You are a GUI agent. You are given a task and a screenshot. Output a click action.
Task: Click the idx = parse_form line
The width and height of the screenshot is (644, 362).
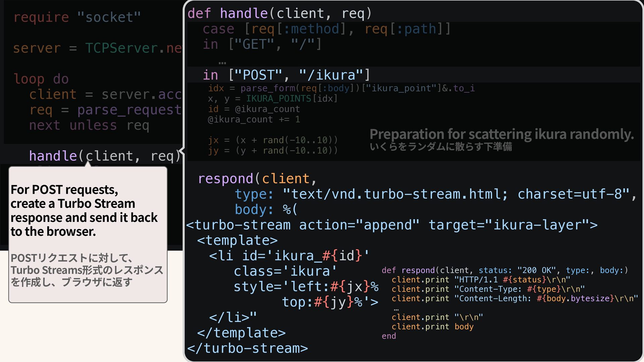point(341,88)
